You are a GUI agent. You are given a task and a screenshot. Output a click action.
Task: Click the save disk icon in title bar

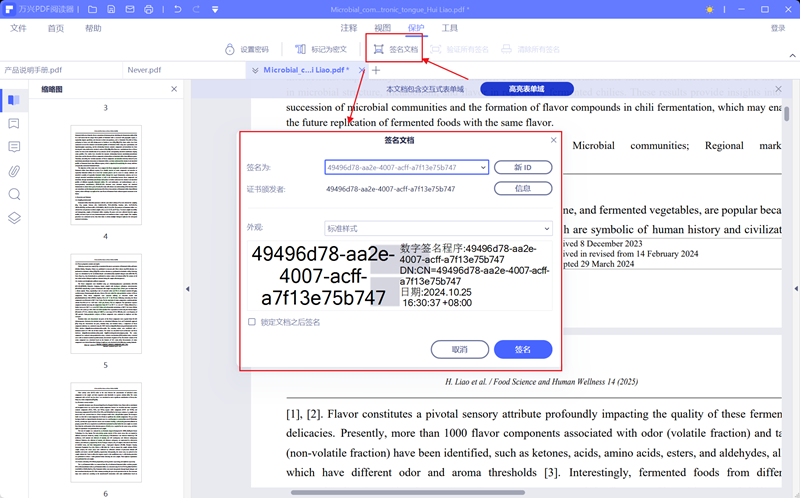click(111, 9)
